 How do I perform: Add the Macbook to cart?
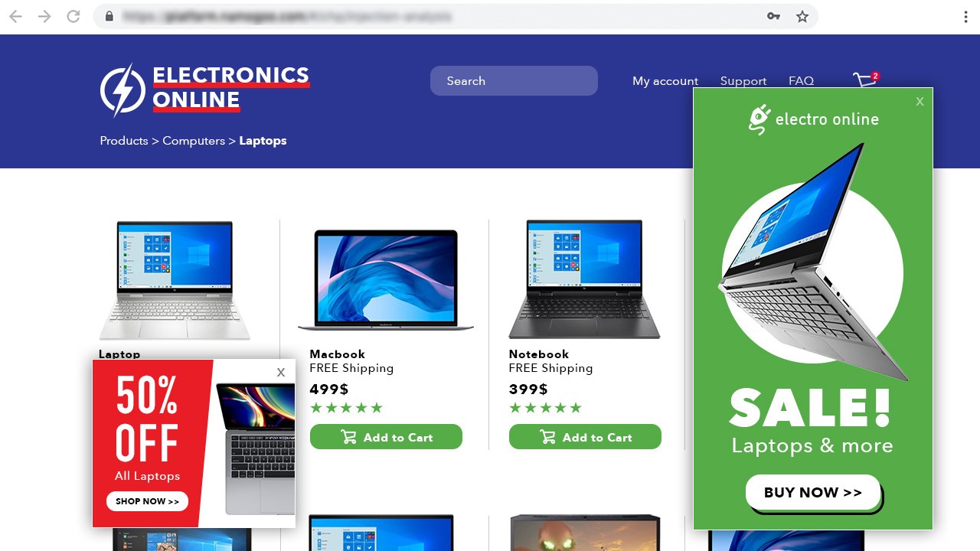click(386, 437)
